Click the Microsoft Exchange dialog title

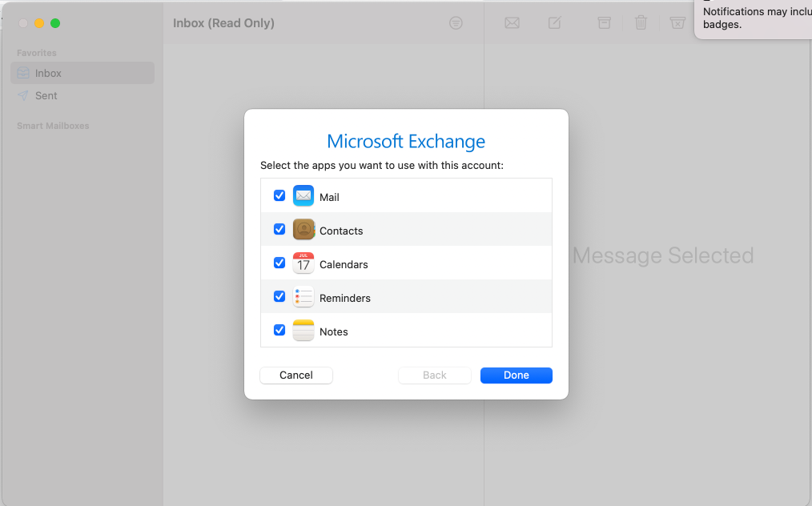(x=406, y=142)
